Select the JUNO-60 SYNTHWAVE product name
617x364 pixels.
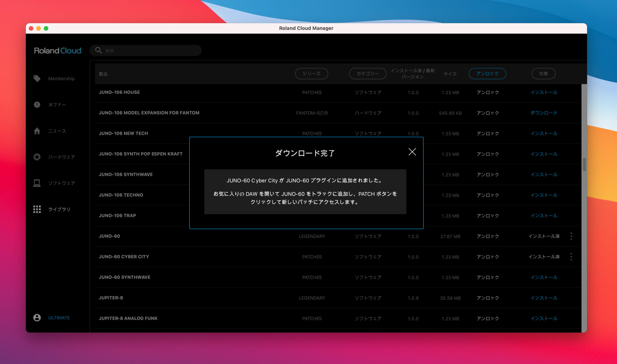point(124,277)
